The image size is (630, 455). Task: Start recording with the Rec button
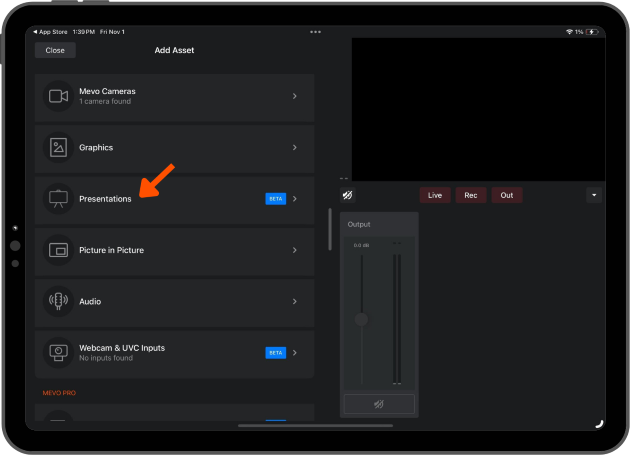coord(470,195)
